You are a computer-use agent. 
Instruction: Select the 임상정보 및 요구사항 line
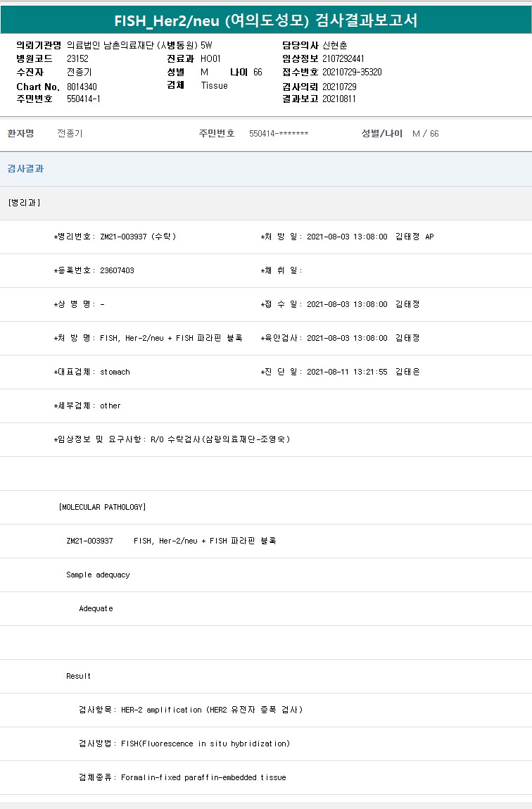click(x=172, y=439)
